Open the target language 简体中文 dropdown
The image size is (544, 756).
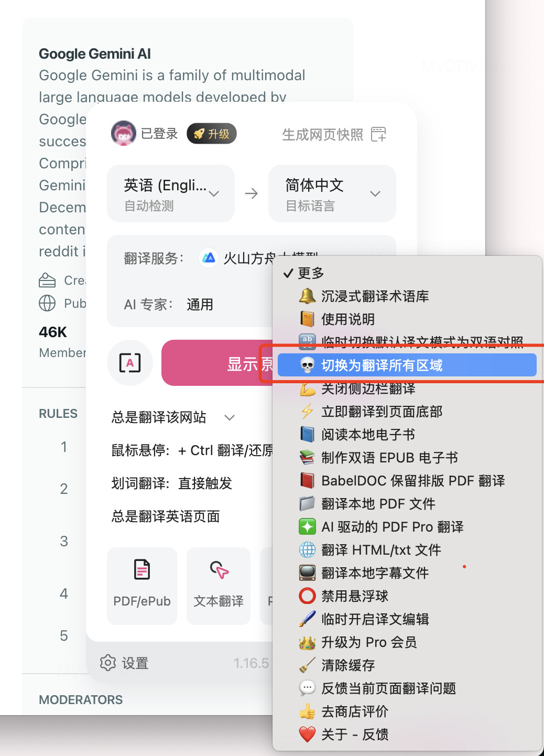[x=332, y=193]
